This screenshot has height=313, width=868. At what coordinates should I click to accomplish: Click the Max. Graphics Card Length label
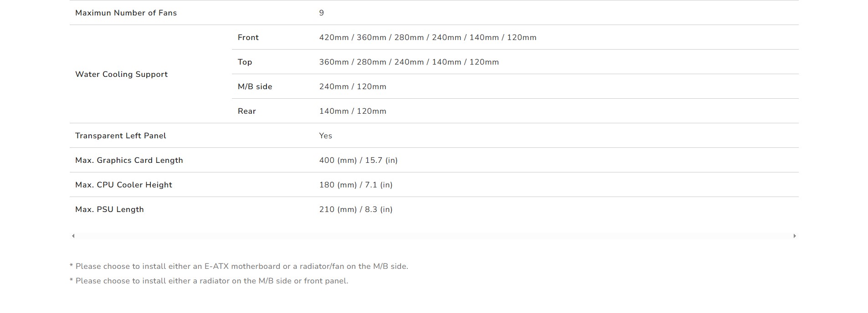[x=129, y=160]
